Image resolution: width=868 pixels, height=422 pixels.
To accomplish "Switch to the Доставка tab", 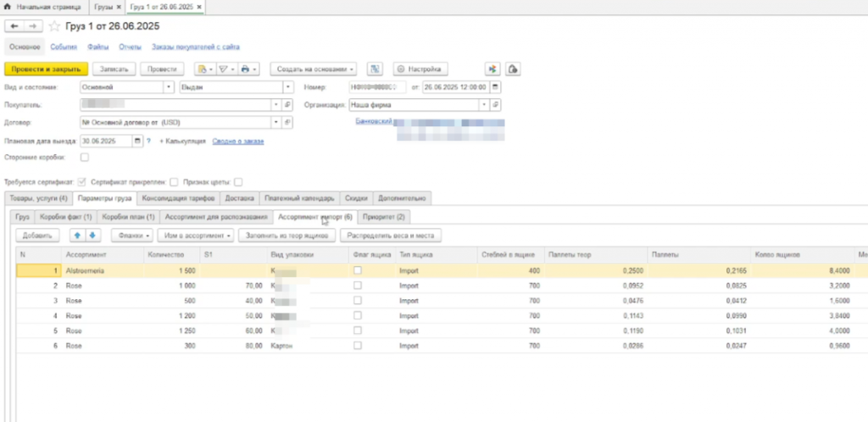I will click(x=241, y=198).
